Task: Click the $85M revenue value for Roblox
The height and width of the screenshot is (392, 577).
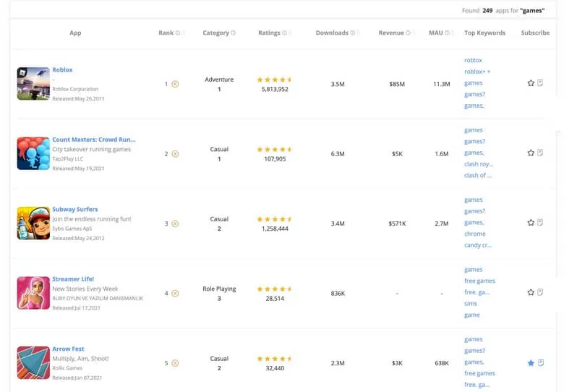Action: click(397, 84)
